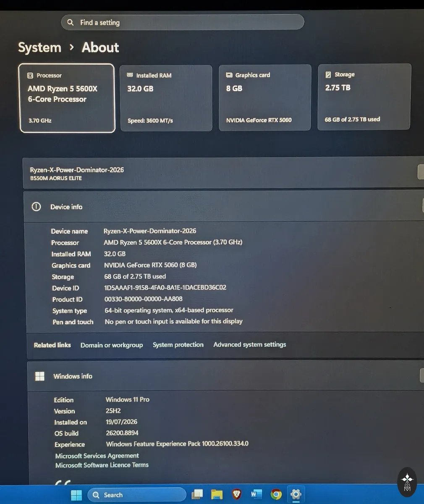Click the 68 GB of 2.75 TB used card text
Viewport: 424px width, 504px height.
pyautogui.click(x=352, y=119)
